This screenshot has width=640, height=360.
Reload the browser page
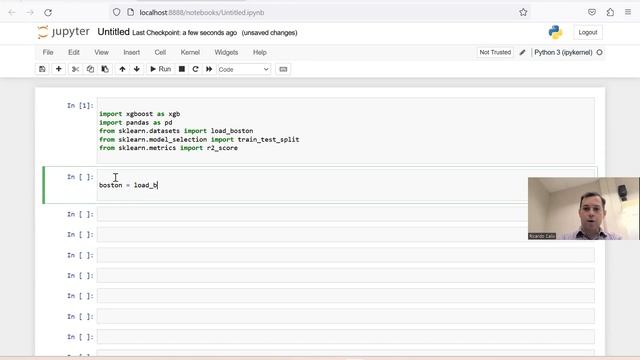(48, 13)
